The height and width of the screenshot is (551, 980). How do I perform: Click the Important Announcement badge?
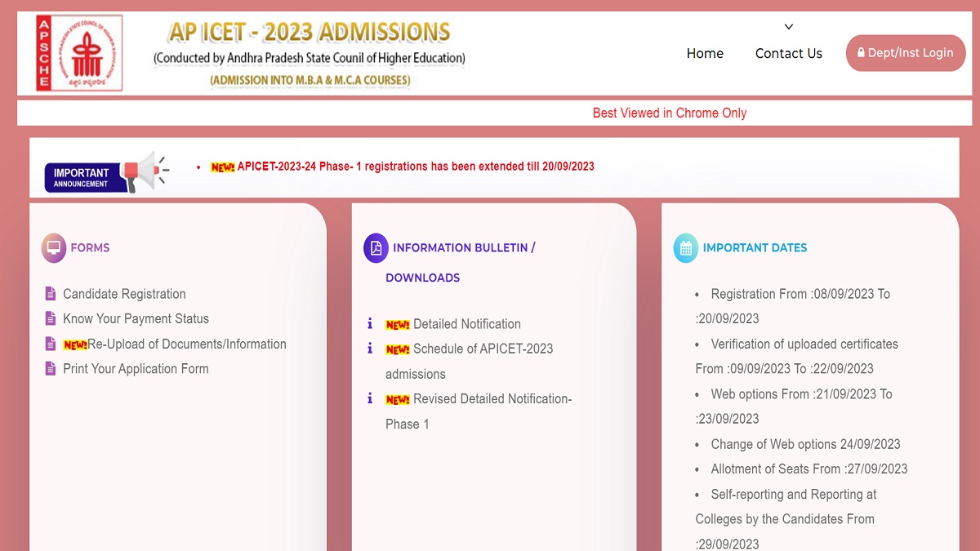pyautogui.click(x=86, y=177)
